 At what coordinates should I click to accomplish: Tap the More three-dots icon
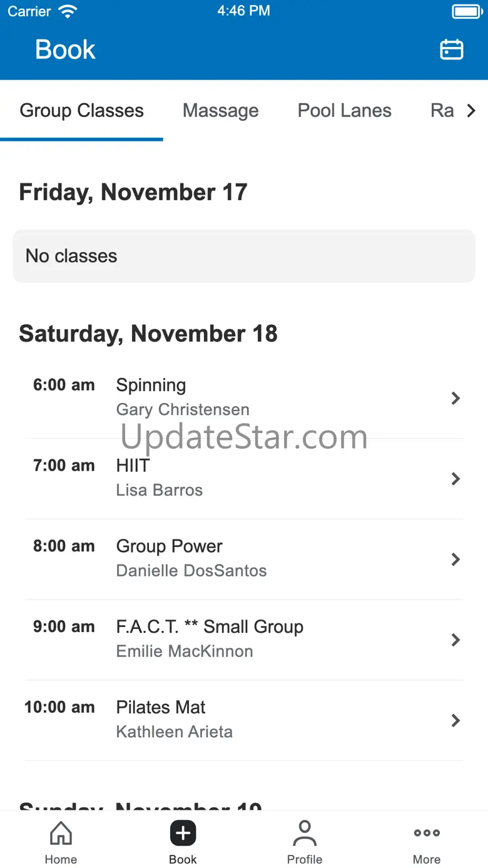427,833
